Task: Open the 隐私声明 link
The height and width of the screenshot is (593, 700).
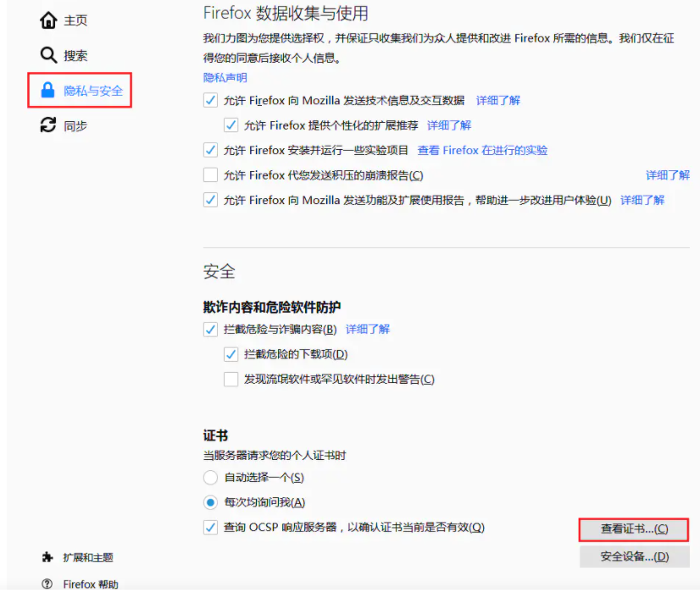Action: 225,78
